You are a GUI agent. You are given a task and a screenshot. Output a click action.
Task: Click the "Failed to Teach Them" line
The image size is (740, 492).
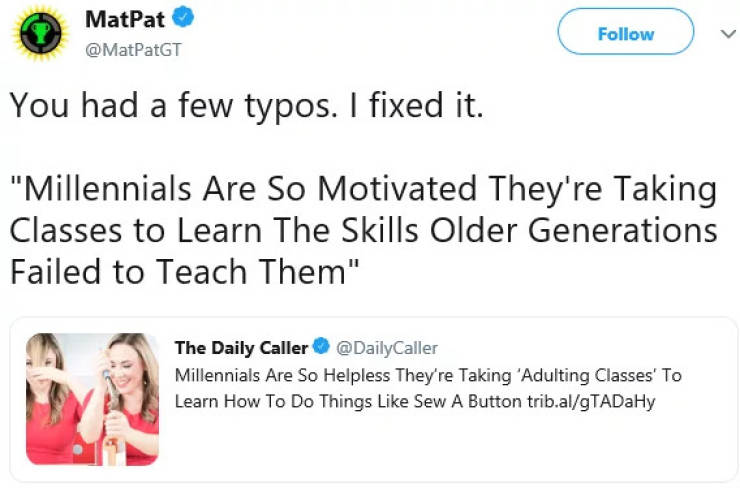(184, 271)
